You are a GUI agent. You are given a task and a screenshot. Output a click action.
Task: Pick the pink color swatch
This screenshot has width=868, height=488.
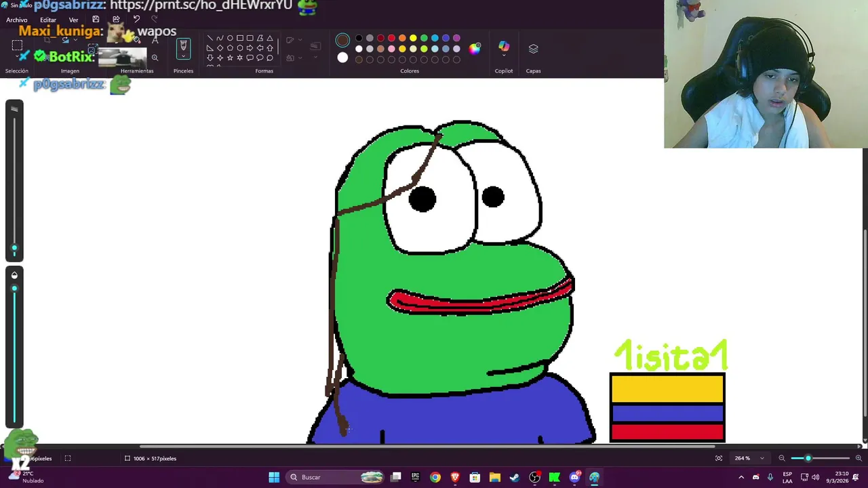pyautogui.click(x=391, y=49)
